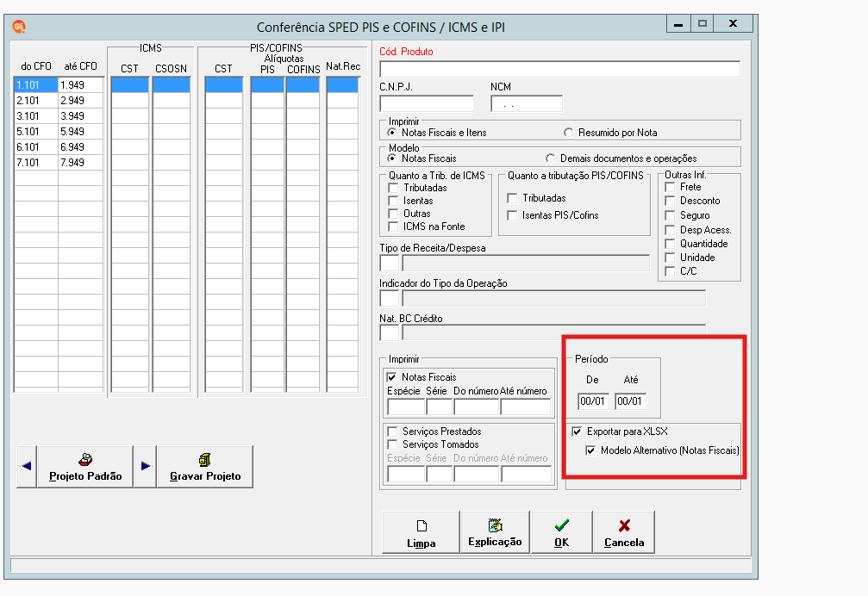Enable the Serviços Prestados checkbox
This screenshot has width=868, height=596.
click(392, 431)
